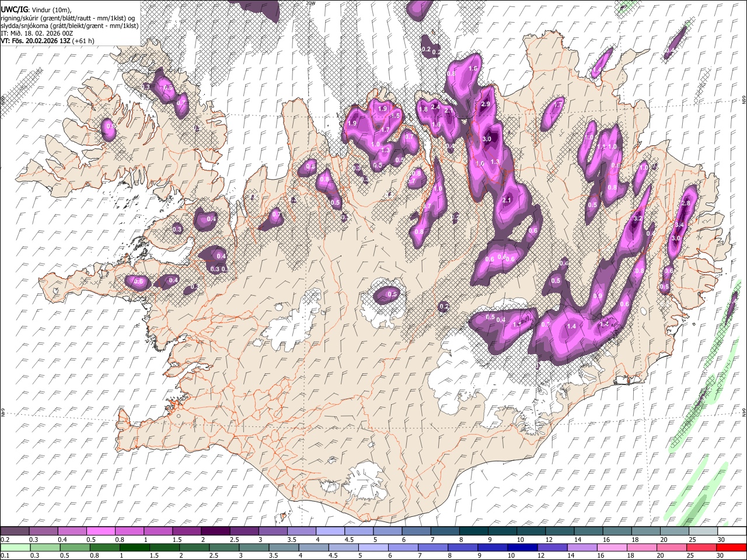Click the 0.1 label in the rain legend
The width and height of the screenshot is (747, 560).
pyautogui.click(x=5, y=555)
